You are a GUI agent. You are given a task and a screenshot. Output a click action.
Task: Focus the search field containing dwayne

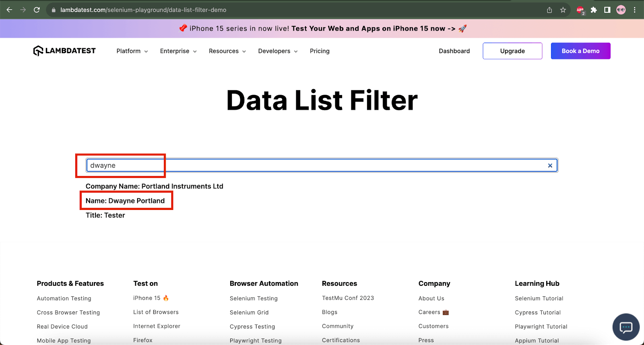pos(322,165)
